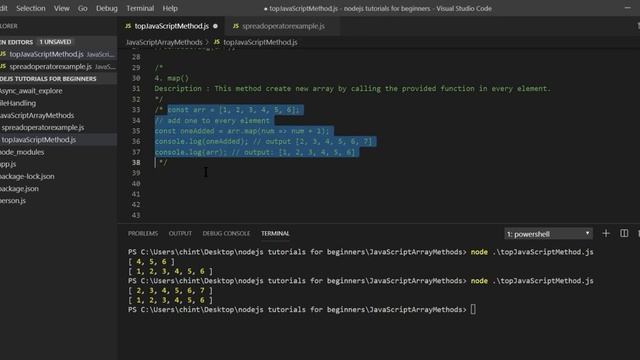Click the Description comment on line 31
Screen dimensions: 640x360
click(352, 89)
